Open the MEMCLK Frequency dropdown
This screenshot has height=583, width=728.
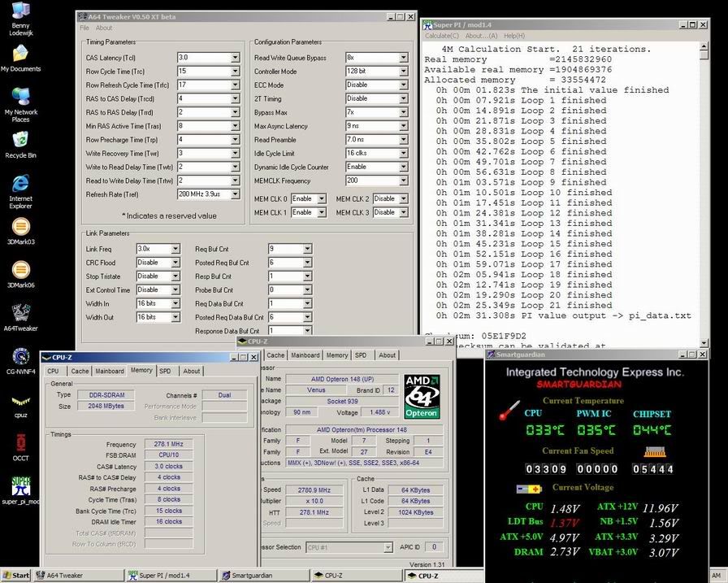[403, 181]
